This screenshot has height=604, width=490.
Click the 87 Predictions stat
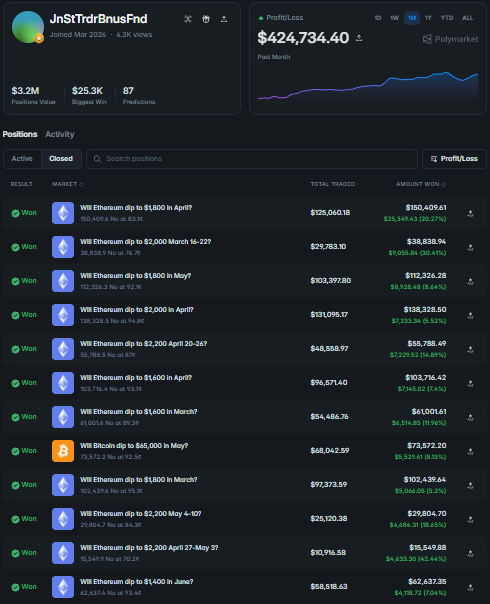[139, 95]
